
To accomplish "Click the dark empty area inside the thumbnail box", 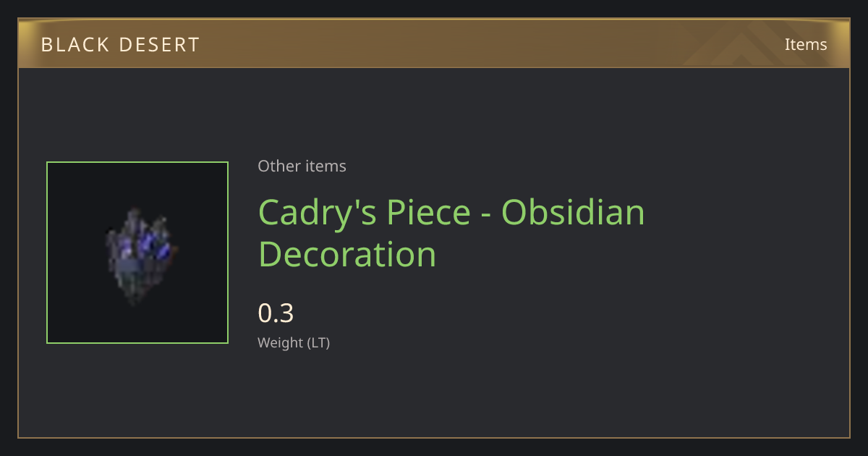I will click(80, 195).
